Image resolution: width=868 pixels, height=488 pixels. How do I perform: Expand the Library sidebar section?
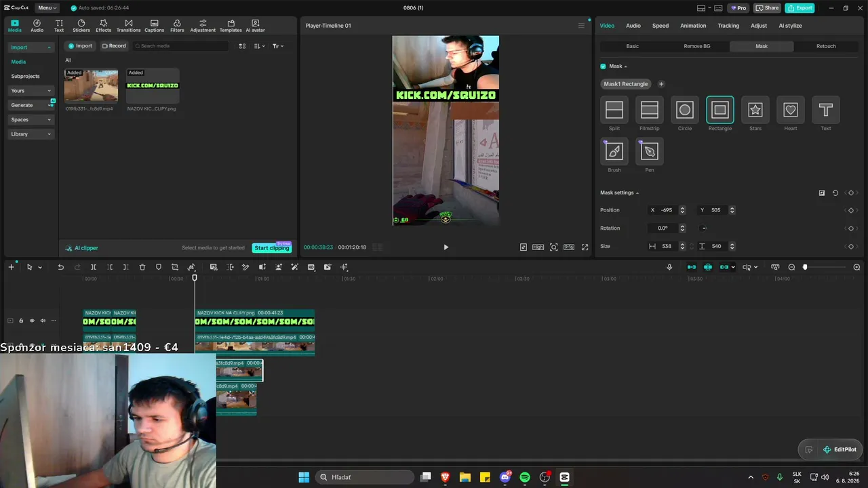[31, 134]
